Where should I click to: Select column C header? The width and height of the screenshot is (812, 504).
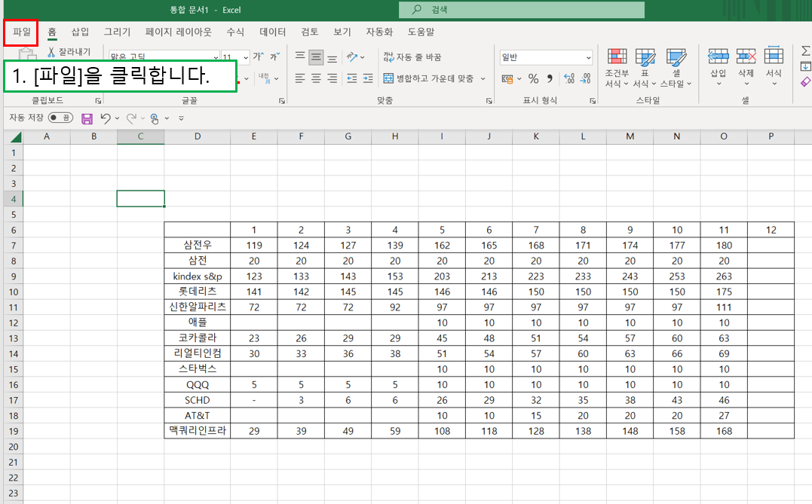point(140,136)
